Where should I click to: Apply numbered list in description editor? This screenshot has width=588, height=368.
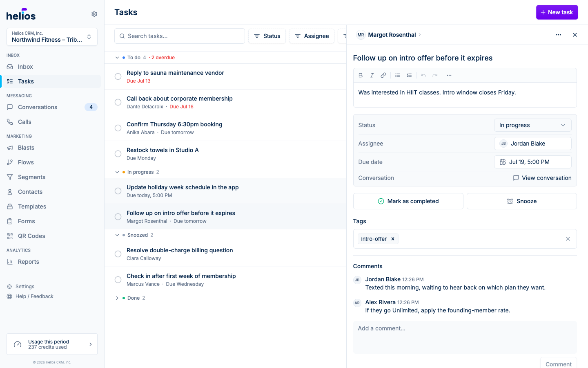point(409,75)
